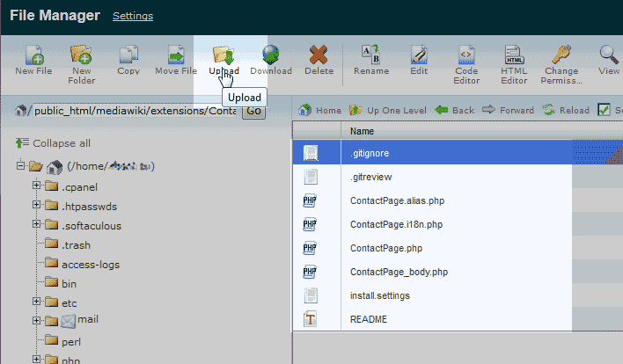Click the Go button next to path
This screenshot has height=364, width=623.
[x=253, y=111]
